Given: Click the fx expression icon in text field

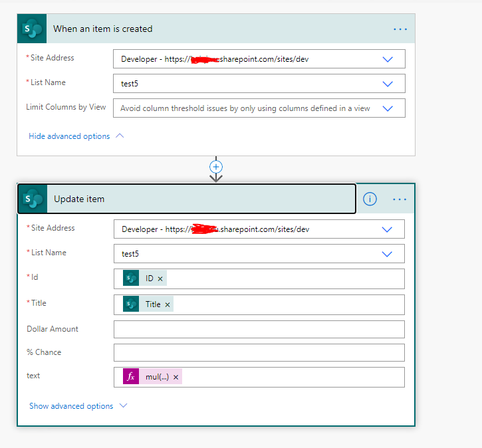Looking at the screenshot, I should [x=131, y=376].
